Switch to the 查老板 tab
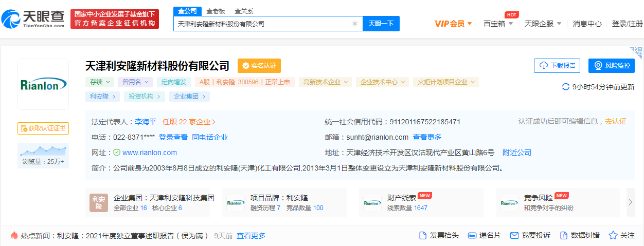644x246 pixels. (x=216, y=11)
